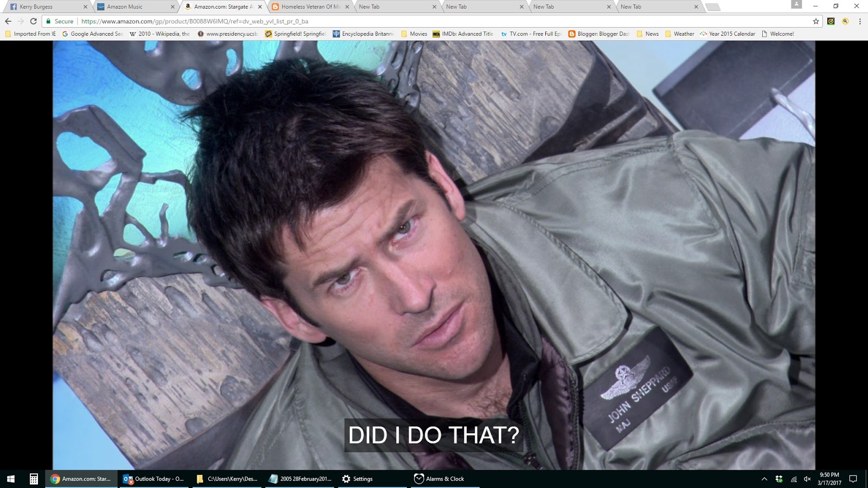Image resolution: width=868 pixels, height=488 pixels.
Task: Click the Stargate video frame
Action: pyautogui.click(x=433, y=255)
